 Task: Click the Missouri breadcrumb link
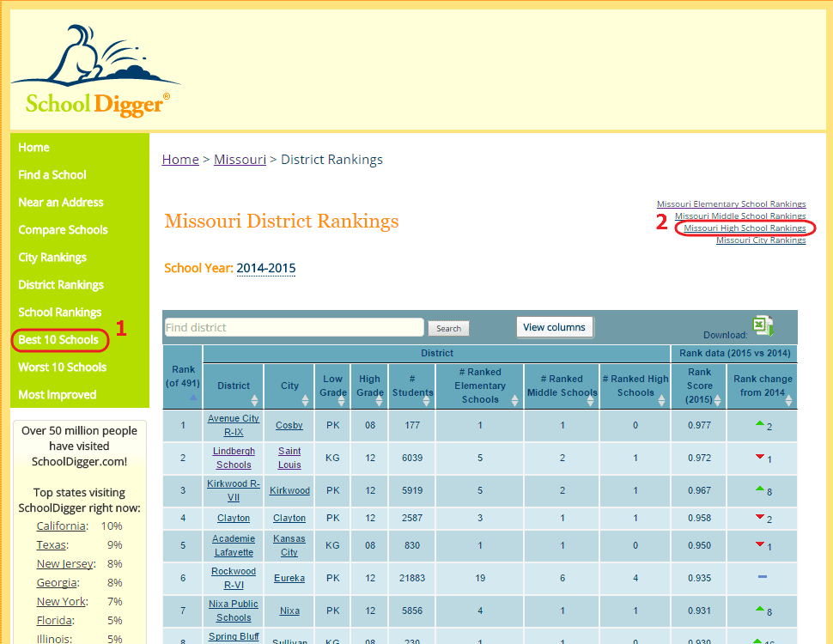240,160
